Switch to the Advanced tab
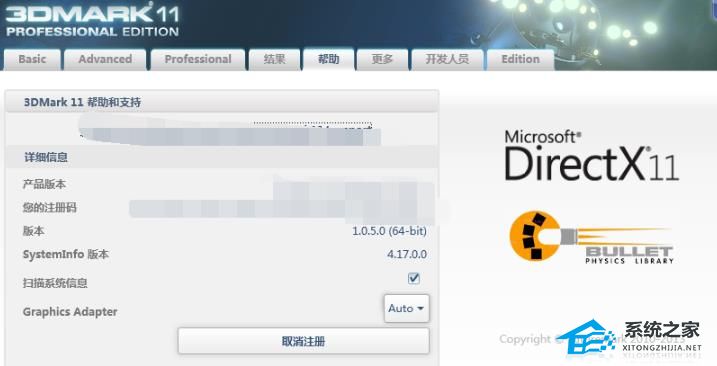 pyautogui.click(x=105, y=59)
